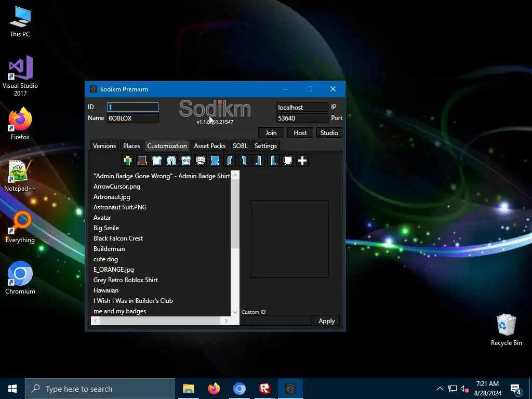Select 'I Wish I Was in Builder's Club'
532x399 pixels.
161,301
